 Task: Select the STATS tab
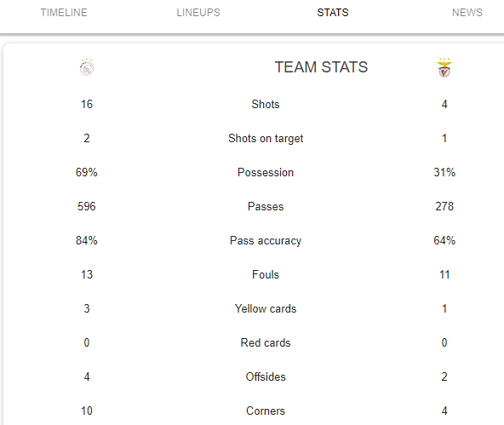[x=333, y=13]
